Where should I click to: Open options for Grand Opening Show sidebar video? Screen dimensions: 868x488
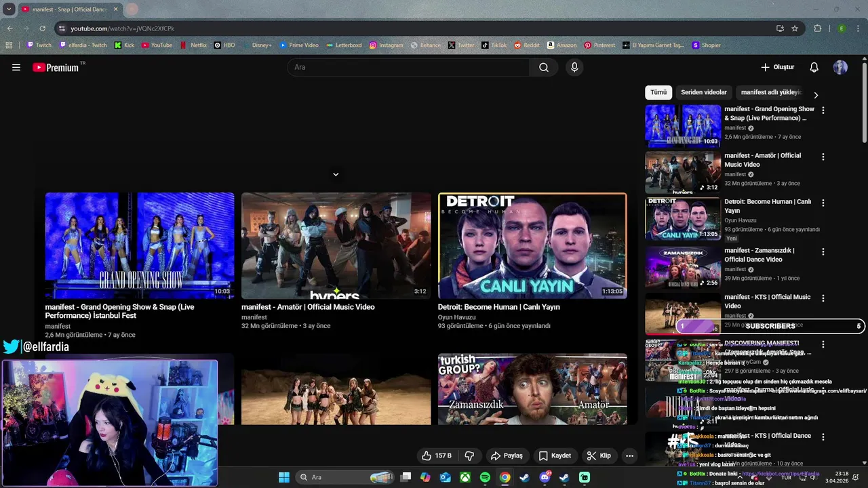[x=823, y=110]
